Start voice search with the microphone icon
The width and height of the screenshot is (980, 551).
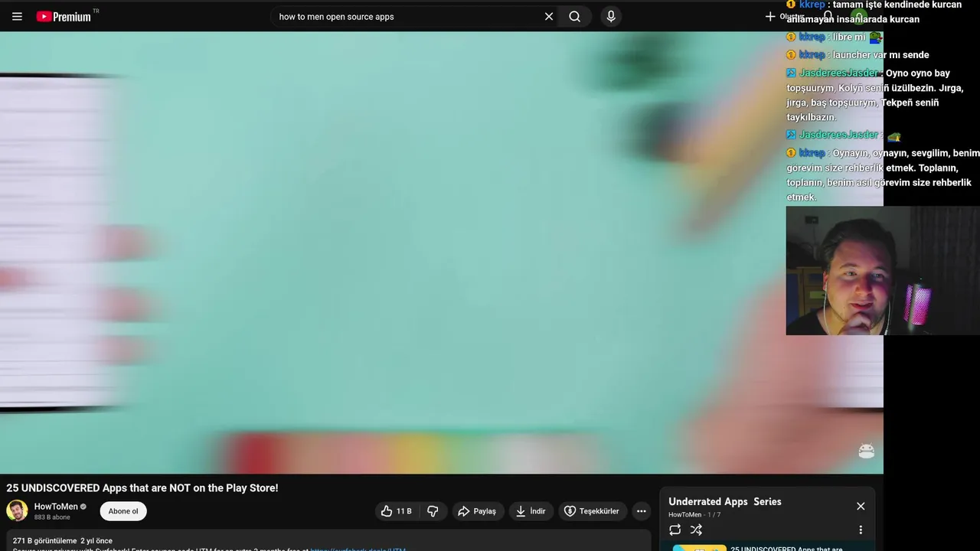610,16
